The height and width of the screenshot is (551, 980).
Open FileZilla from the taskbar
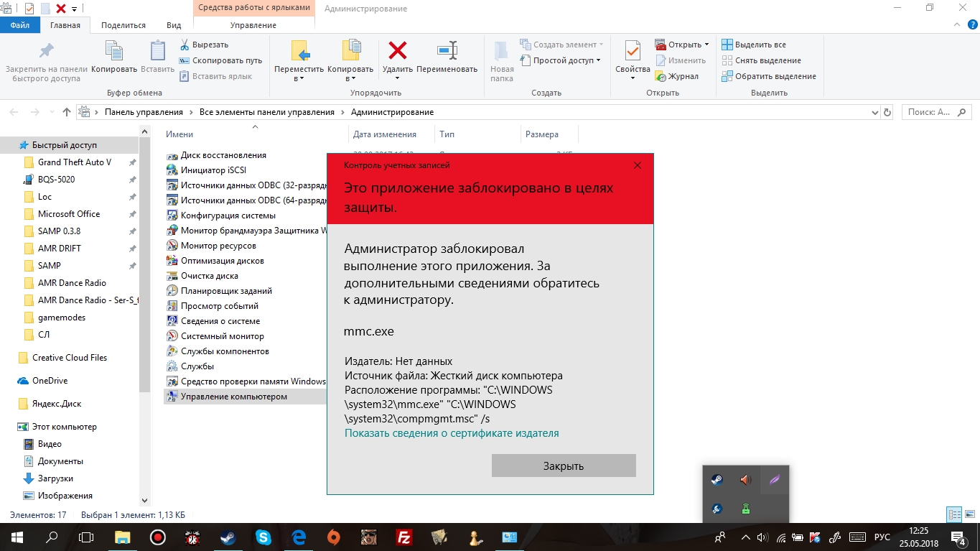tap(404, 537)
